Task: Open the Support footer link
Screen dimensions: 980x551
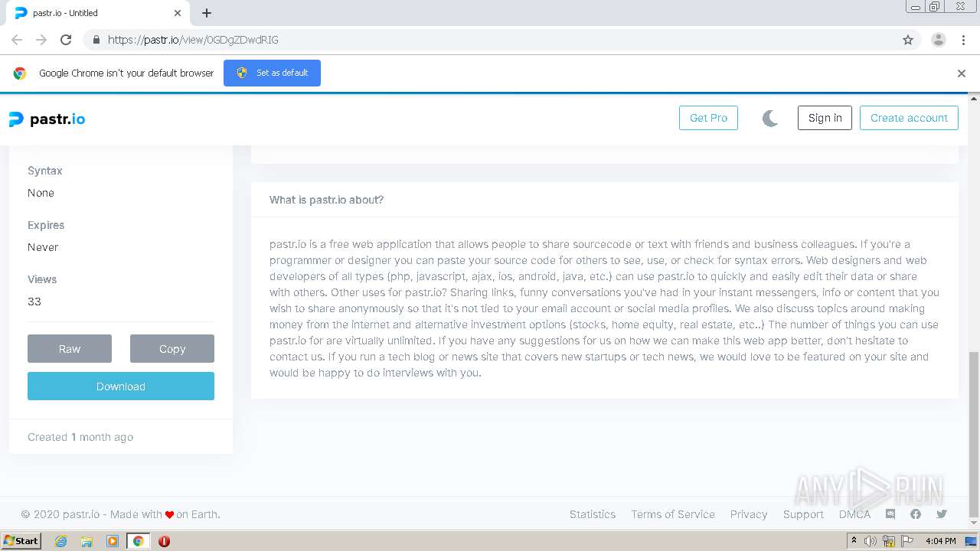Action: click(x=803, y=514)
